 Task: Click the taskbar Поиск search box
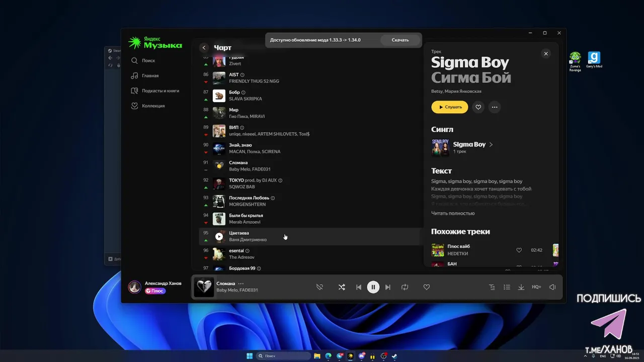[283, 356]
